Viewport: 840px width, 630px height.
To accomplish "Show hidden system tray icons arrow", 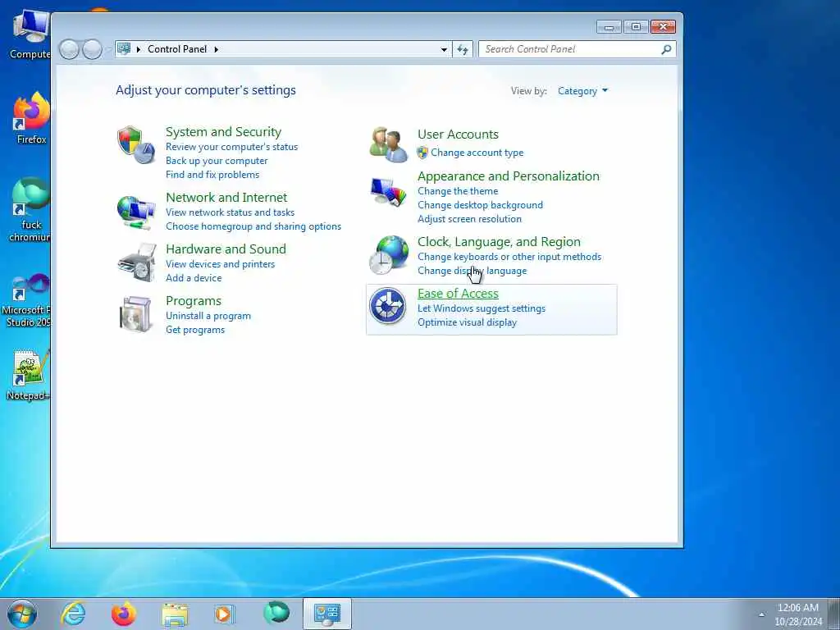I will point(761,614).
